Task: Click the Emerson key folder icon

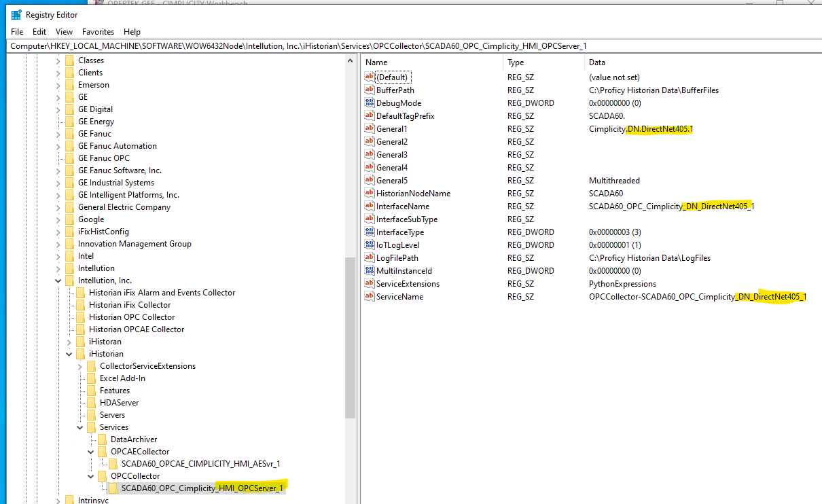Action: (69, 85)
